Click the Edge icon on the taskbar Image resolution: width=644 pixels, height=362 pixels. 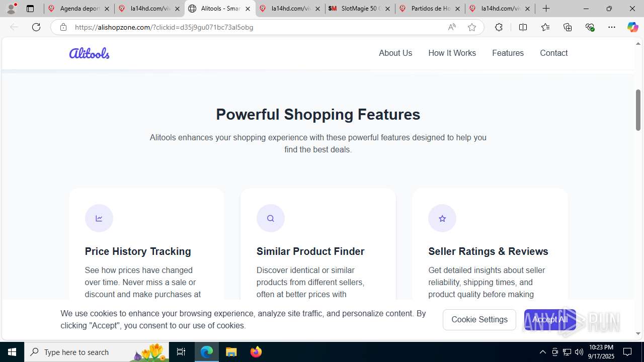point(207,352)
